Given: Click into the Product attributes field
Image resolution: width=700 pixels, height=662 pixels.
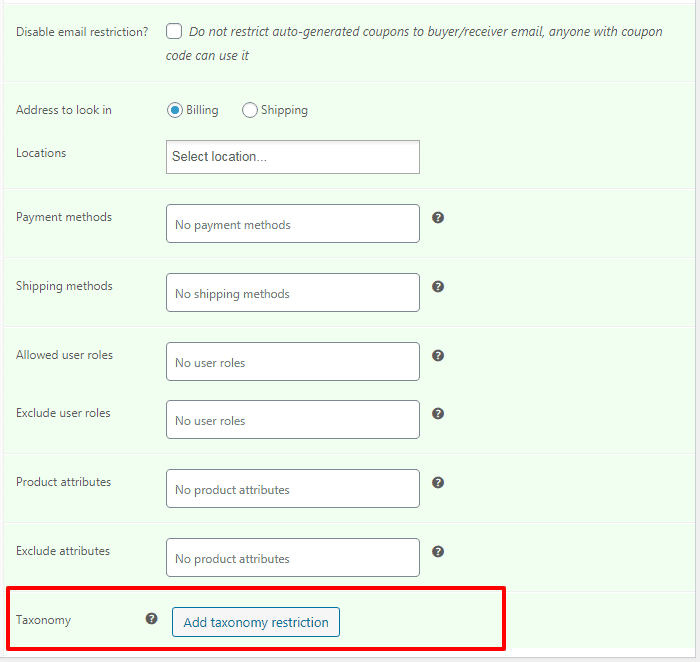Looking at the screenshot, I should point(292,489).
